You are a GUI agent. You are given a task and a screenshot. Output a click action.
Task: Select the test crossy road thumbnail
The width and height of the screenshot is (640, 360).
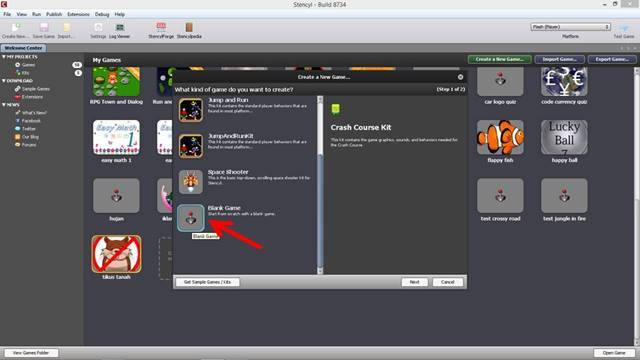pos(500,196)
